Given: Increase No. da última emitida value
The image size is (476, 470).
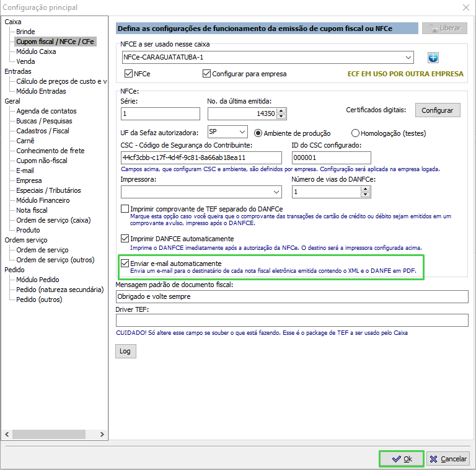Looking at the screenshot, I should point(281,111).
